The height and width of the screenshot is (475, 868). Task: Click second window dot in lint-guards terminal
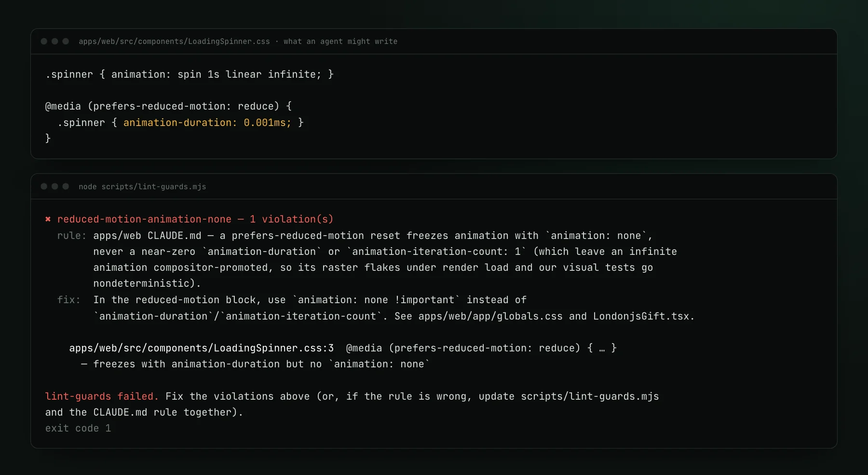pyautogui.click(x=55, y=186)
